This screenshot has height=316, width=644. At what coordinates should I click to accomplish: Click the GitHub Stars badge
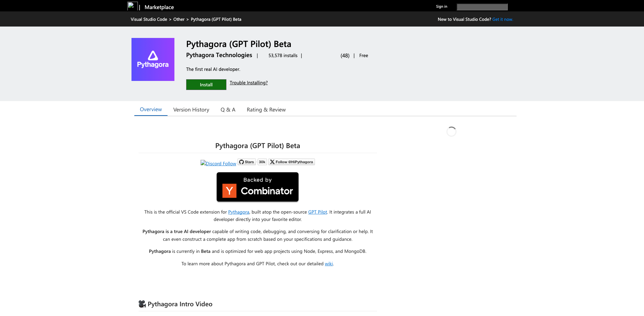coord(247,162)
